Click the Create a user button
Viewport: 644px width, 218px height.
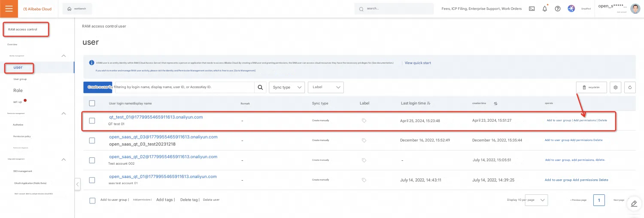point(98,87)
